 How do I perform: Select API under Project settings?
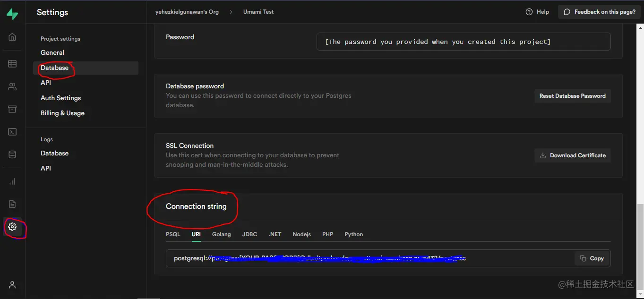coord(46,83)
